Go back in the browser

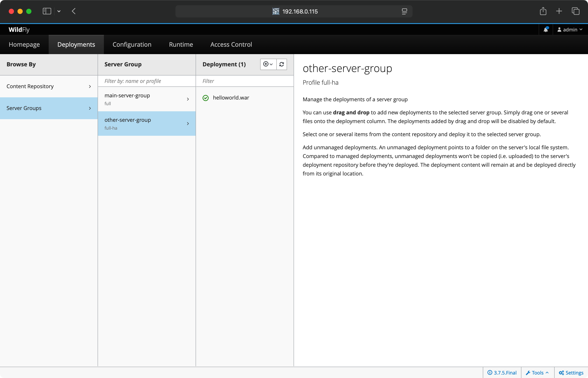74,11
